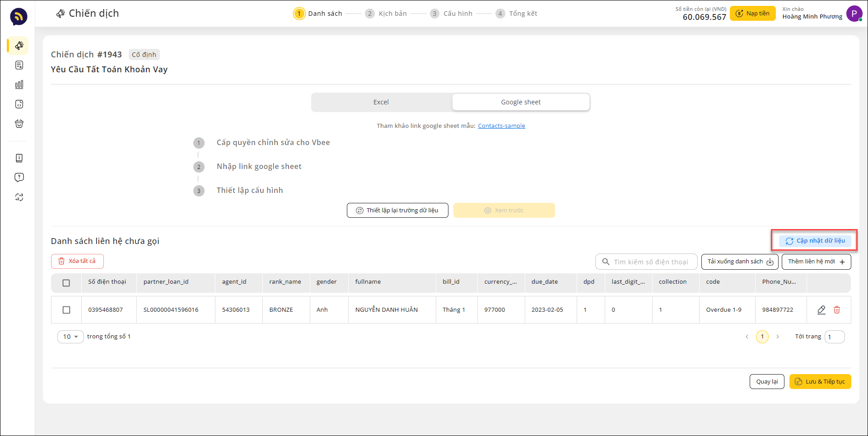Open the Contacts-sample link
Screen dimensions: 868x436
(501, 126)
